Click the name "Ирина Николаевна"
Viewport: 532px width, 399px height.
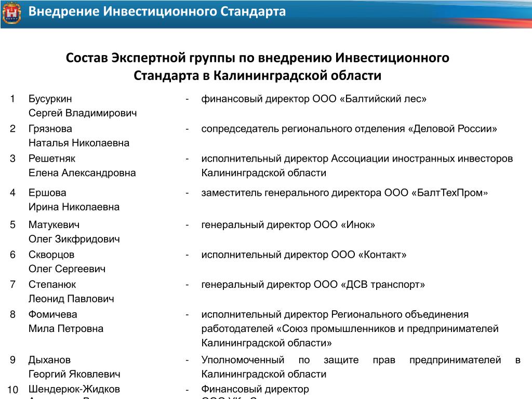pos(74,207)
